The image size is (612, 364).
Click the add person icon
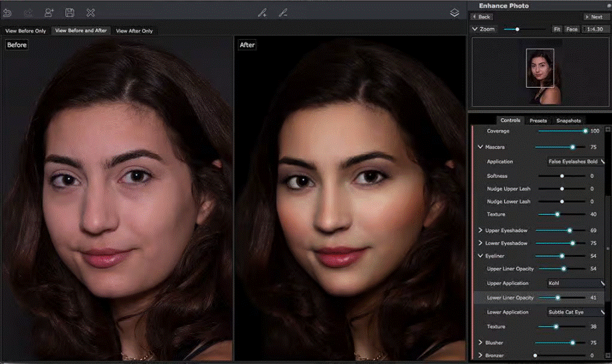tap(49, 13)
